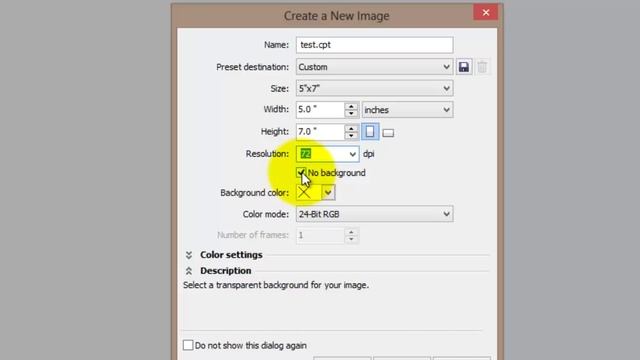Image resolution: width=640 pixels, height=360 pixels.
Task: Decrease Height with the down spinner arrow
Action: tap(351, 136)
